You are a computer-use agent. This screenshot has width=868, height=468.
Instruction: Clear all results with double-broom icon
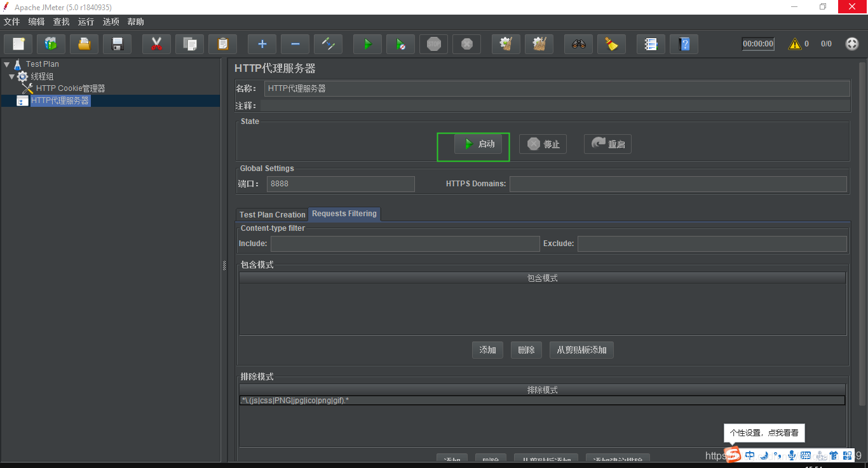[x=539, y=44]
